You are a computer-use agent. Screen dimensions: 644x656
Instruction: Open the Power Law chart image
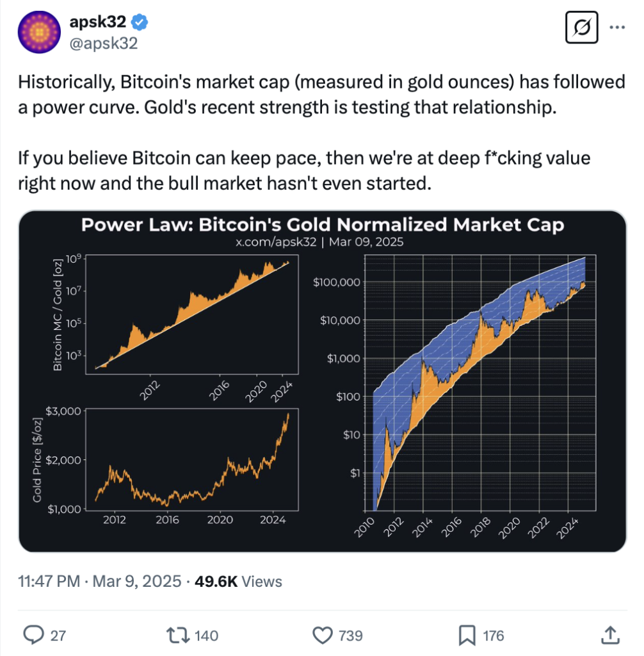pyautogui.click(x=323, y=381)
